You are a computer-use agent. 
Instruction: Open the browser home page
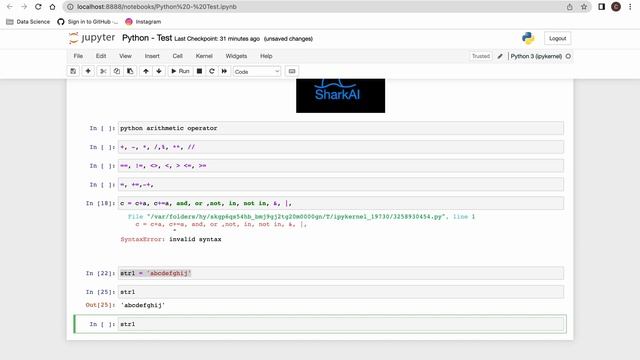pos(52,7)
